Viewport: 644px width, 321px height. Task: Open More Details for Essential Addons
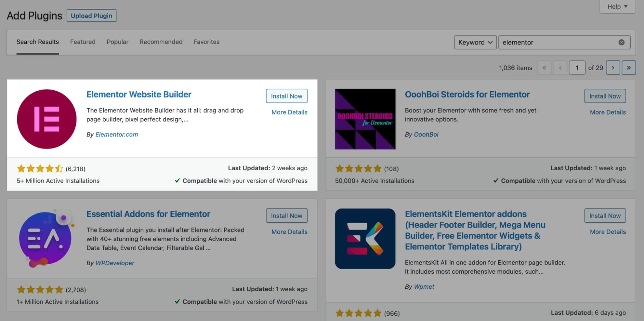pos(289,232)
